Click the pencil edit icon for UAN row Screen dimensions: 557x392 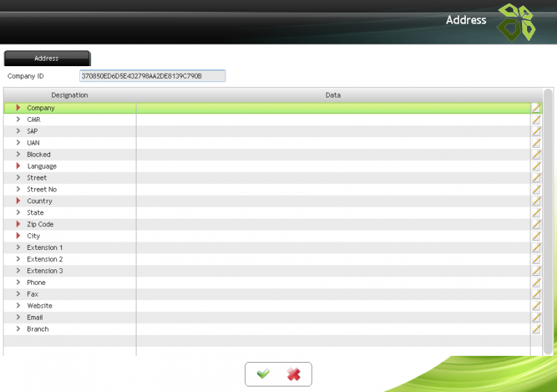(536, 143)
